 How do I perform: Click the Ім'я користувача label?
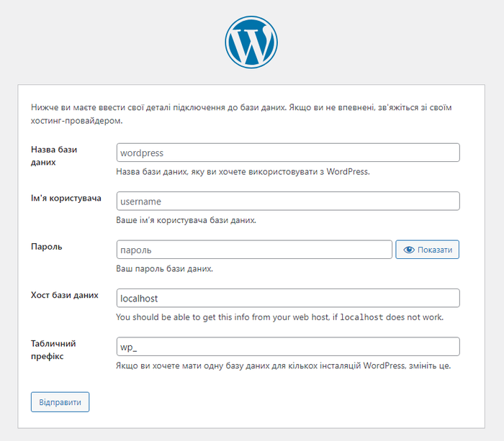point(66,198)
